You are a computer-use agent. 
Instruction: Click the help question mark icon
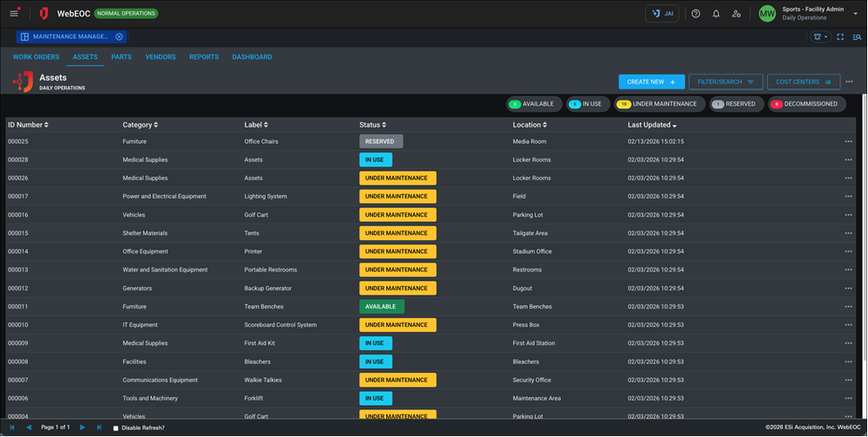point(695,14)
